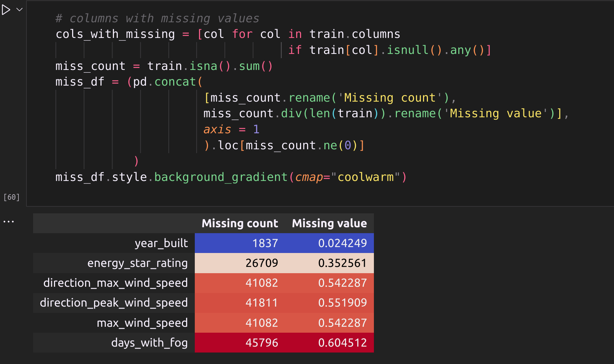Screen dimensions: 614x364
Task: Click the 'Missing value' string in rename call
Action: click(496, 113)
